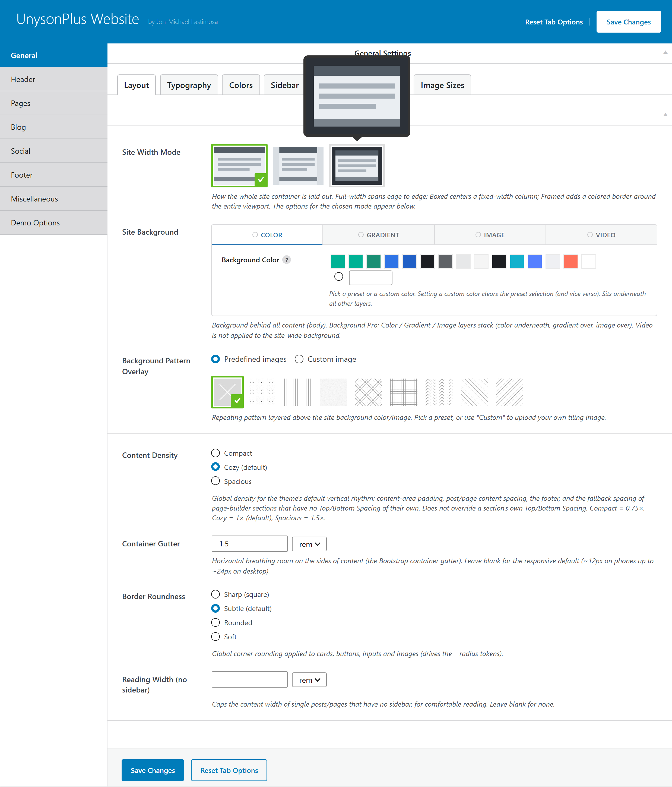Set Border Roundness to Soft
This screenshot has height=787, width=672.
tap(216, 636)
